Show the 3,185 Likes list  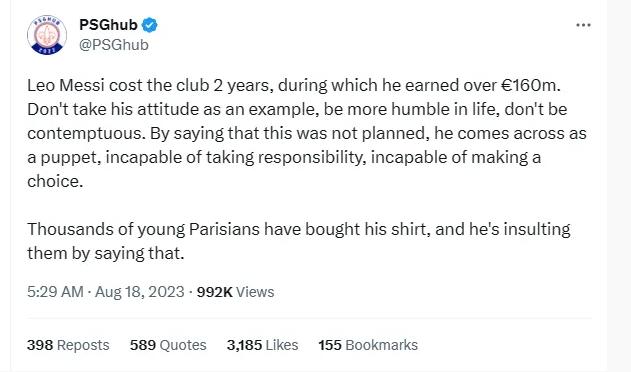(262, 345)
